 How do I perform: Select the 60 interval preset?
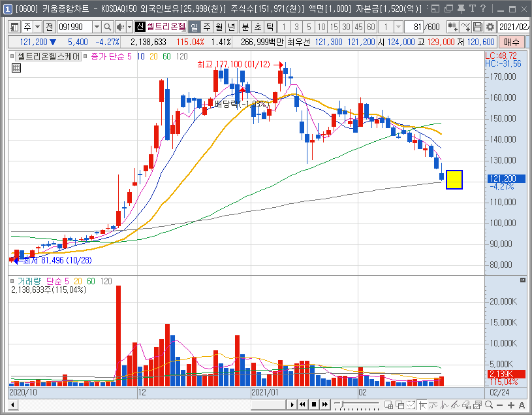pyautogui.click(x=371, y=27)
